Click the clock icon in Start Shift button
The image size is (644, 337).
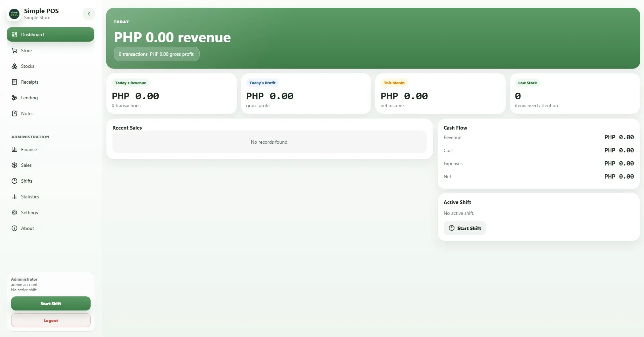pos(452,228)
